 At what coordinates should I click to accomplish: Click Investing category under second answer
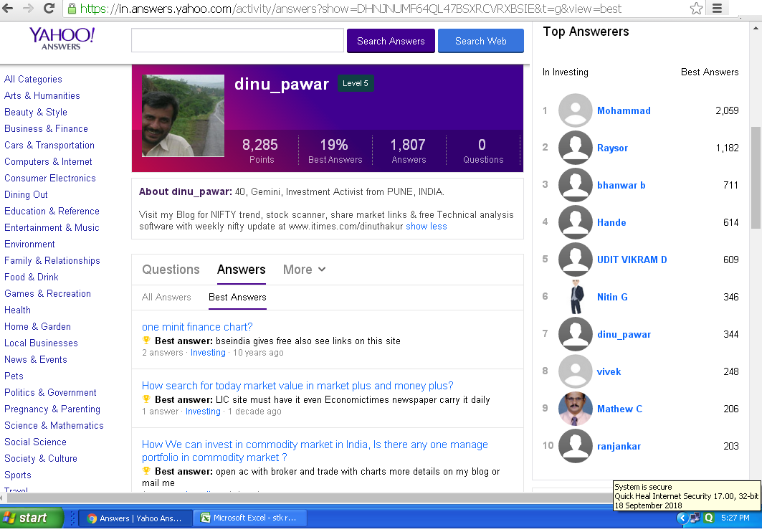point(203,412)
